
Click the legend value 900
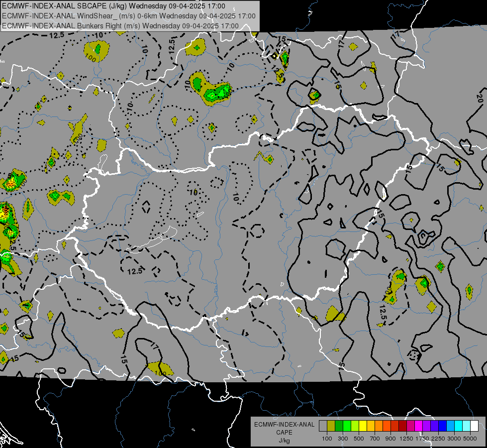[x=390, y=439]
